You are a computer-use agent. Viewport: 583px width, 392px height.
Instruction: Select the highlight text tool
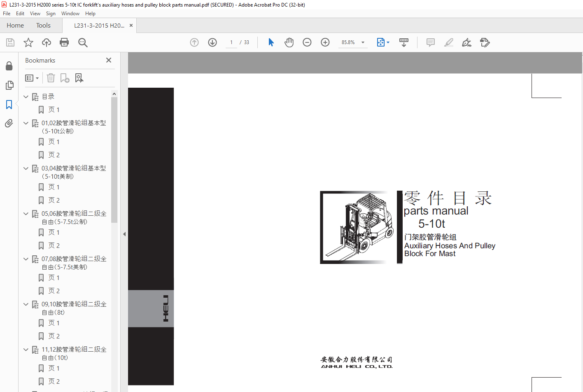(x=449, y=42)
